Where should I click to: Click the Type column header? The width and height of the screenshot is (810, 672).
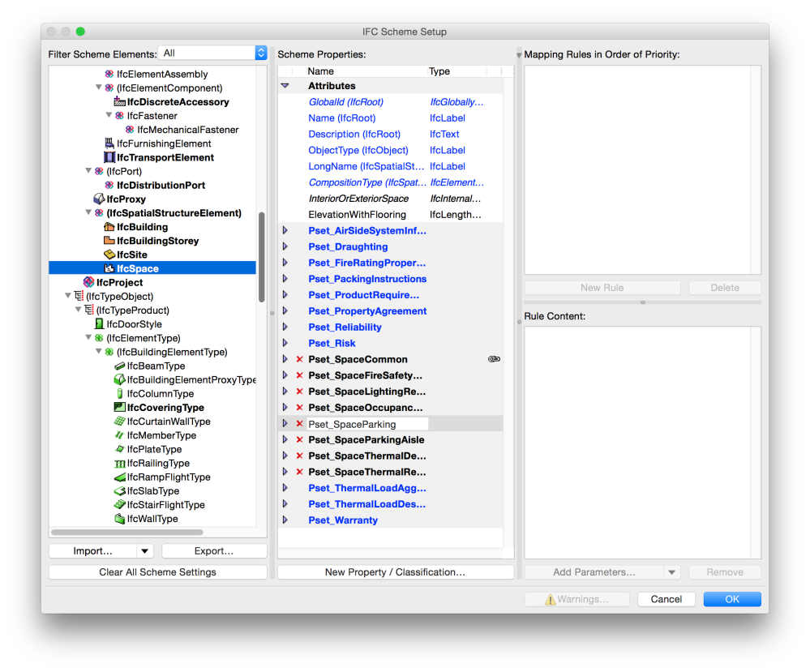pos(439,71)
